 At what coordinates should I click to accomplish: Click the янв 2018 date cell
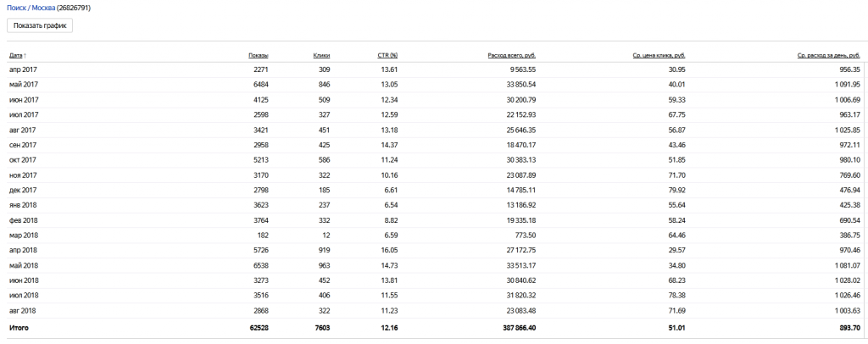click(x=24, y=205)
